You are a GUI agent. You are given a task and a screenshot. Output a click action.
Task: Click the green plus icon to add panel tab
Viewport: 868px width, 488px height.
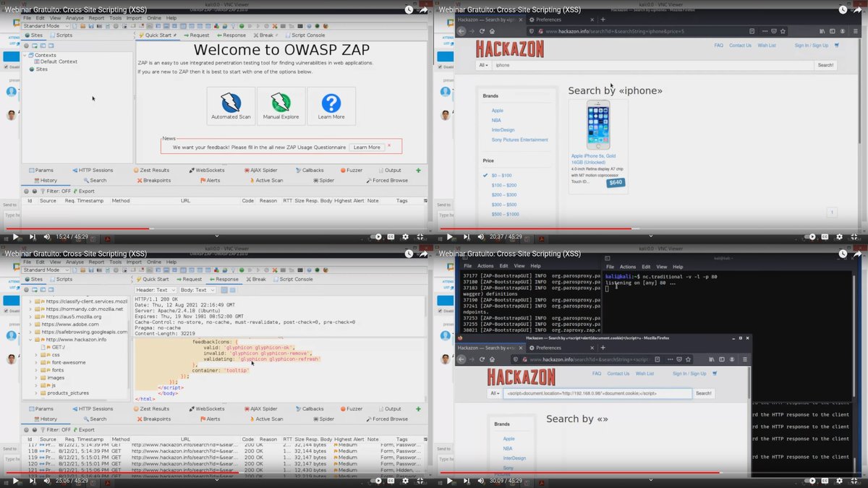point(418,170)
